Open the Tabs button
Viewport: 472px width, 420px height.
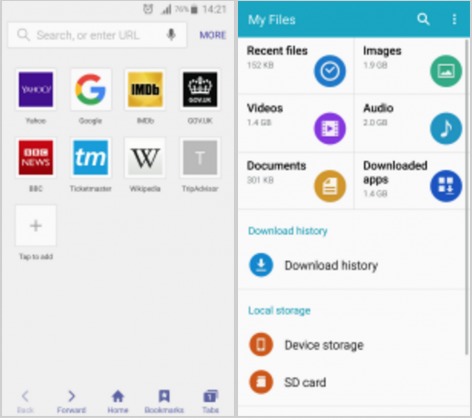tap(210, 401)
